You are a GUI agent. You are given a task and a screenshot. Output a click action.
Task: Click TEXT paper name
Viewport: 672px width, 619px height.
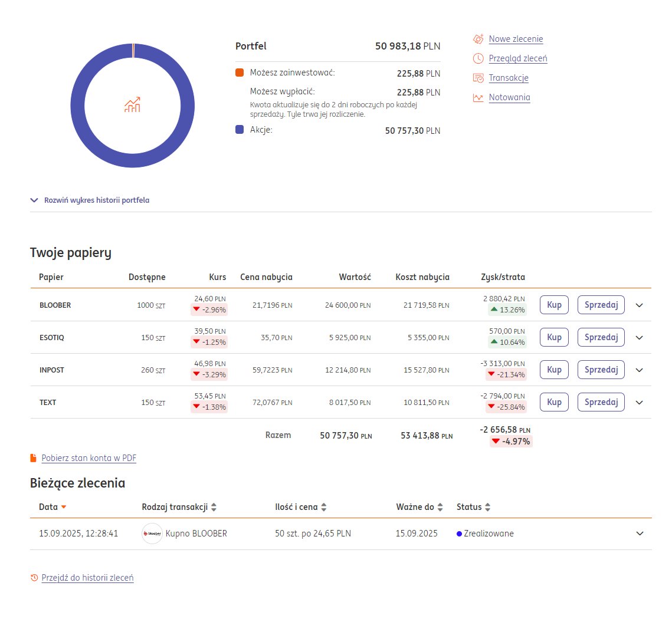(48, 403)
